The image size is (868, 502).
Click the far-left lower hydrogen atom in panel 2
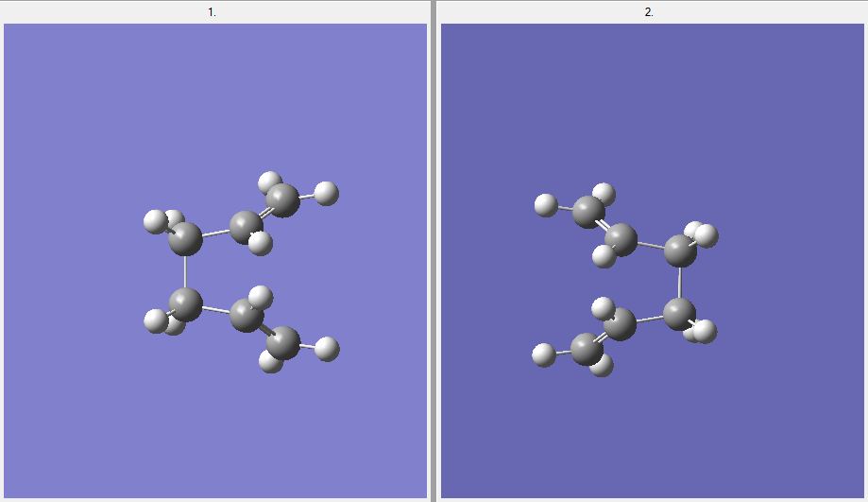click(x=544, y=355)
